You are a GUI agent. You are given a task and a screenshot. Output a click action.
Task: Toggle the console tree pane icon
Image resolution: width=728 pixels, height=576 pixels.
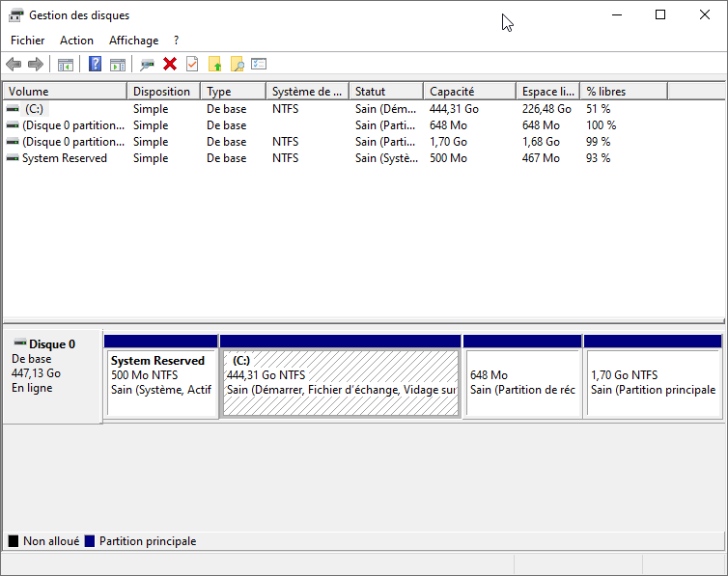pos(66,65)
